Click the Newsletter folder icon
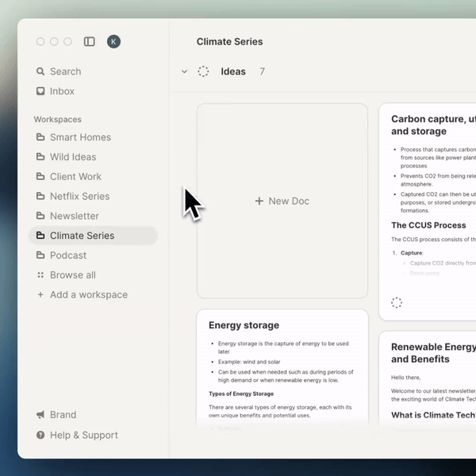 click(40, 216)
